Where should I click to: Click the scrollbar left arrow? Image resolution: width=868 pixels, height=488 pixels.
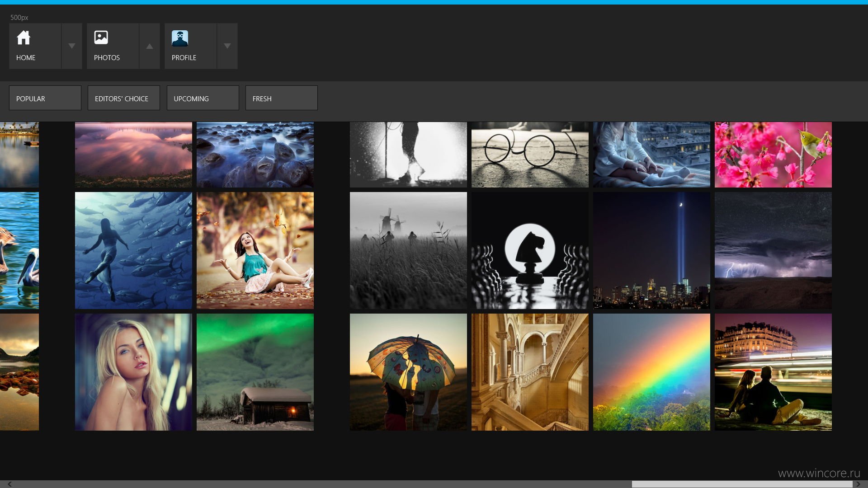tap(9, 484)
